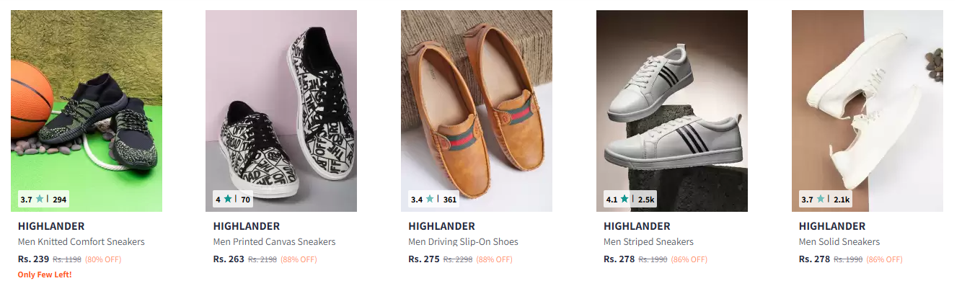Open the black knitted sneakers product image
This screenshot has height=286, width=980.
click(x=87, y=110)
